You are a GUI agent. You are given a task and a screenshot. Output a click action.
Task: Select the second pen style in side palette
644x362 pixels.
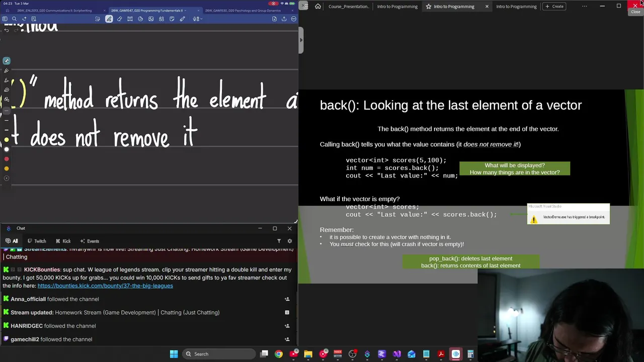click(x=7, y=70)
